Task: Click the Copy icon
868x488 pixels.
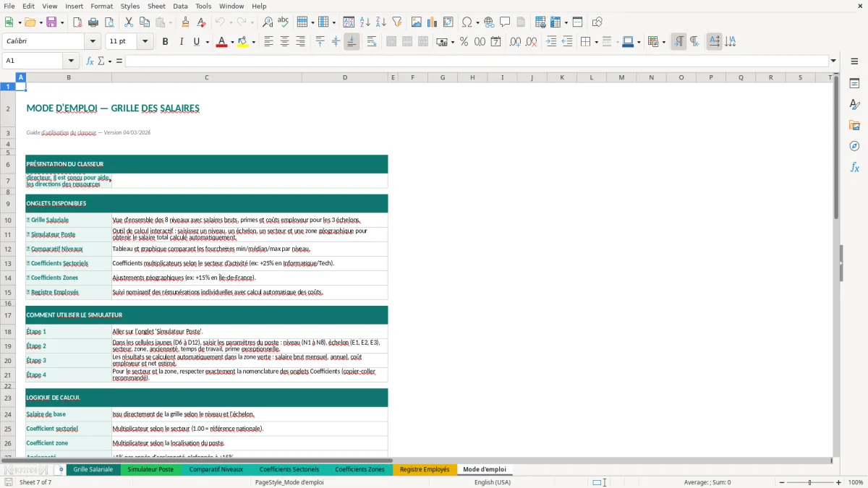Action: tap(144, 22)
